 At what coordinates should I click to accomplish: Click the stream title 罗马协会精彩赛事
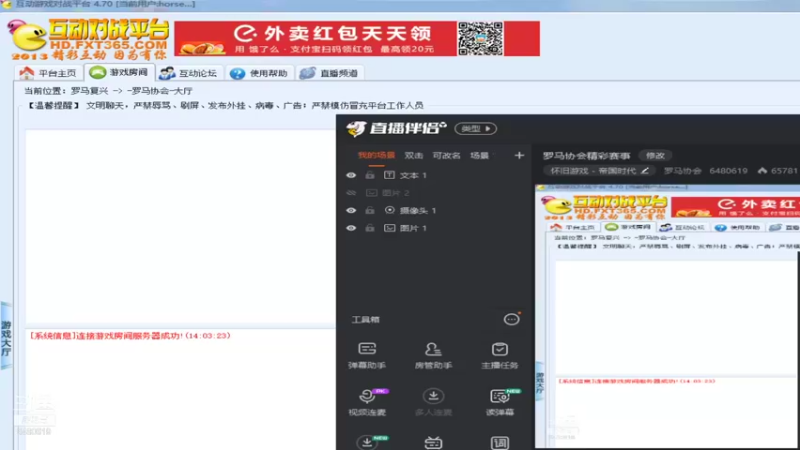(x=586, y=156)
